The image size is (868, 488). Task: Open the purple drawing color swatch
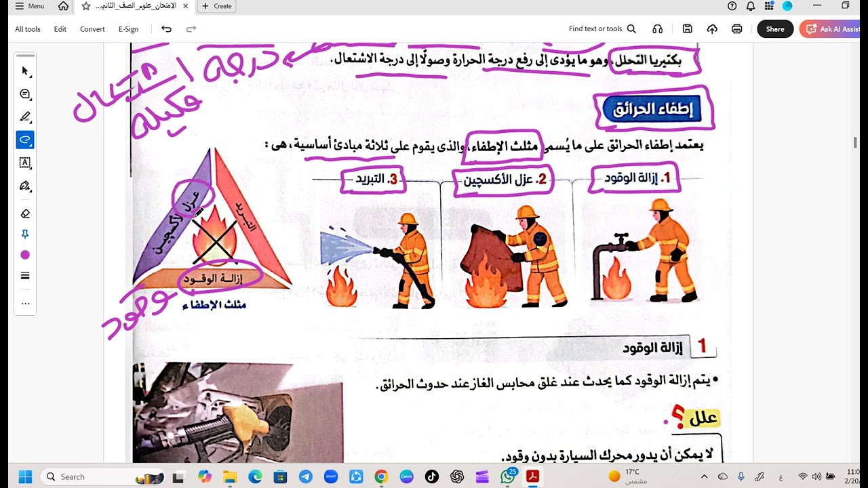coord(25,255)
